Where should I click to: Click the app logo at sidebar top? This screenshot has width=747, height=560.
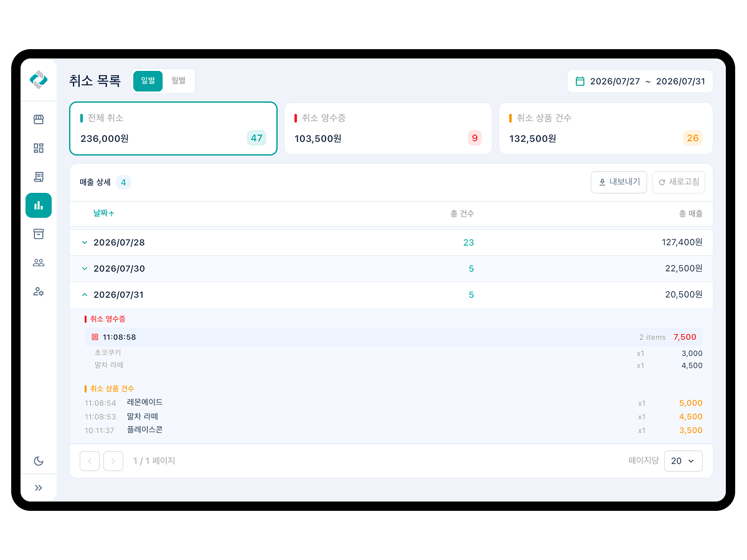(39, 80)
